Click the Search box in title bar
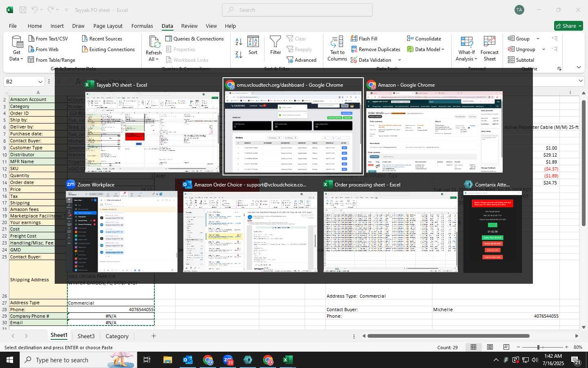 tap(297, 10)
